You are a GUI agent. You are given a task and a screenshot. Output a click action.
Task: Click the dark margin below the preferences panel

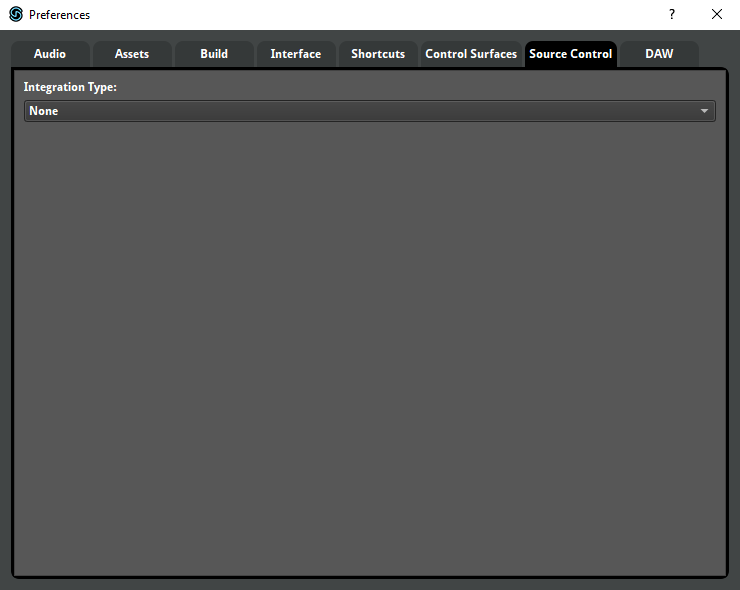[370, 584]
